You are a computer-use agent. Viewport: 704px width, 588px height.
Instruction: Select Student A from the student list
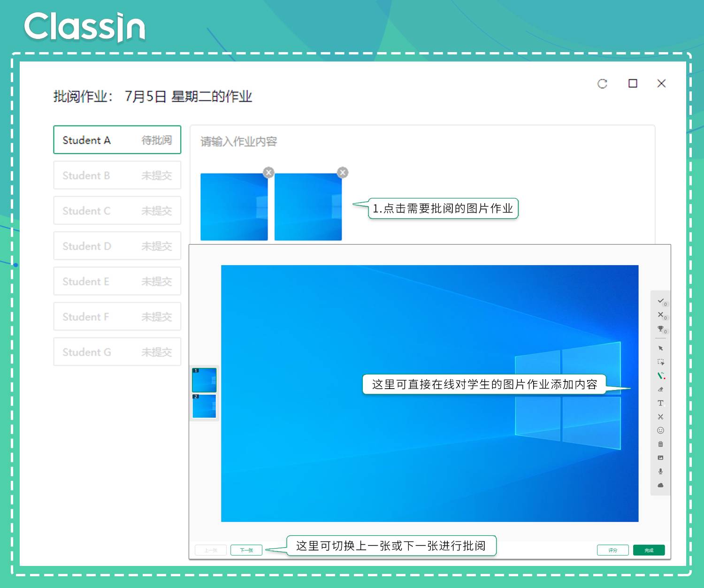117,140
